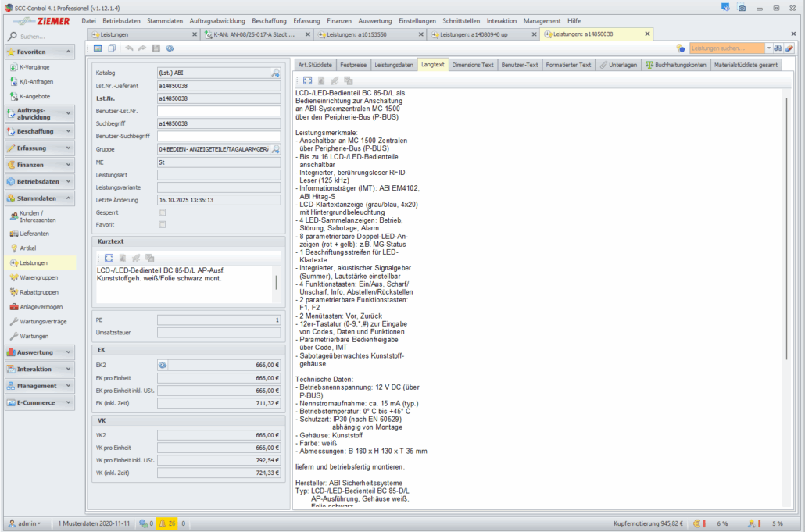
Task: Click the EK2 price calculation icon
Action: 163,365
